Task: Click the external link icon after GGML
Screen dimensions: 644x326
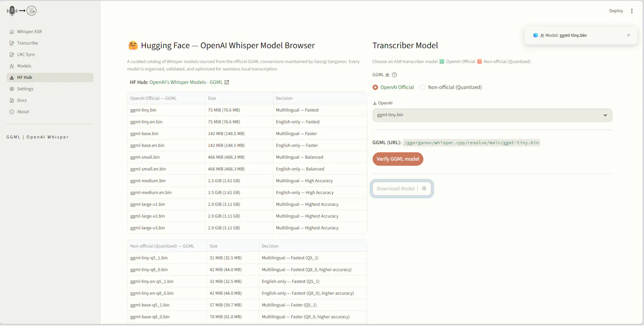Action: tap(227, 82)
